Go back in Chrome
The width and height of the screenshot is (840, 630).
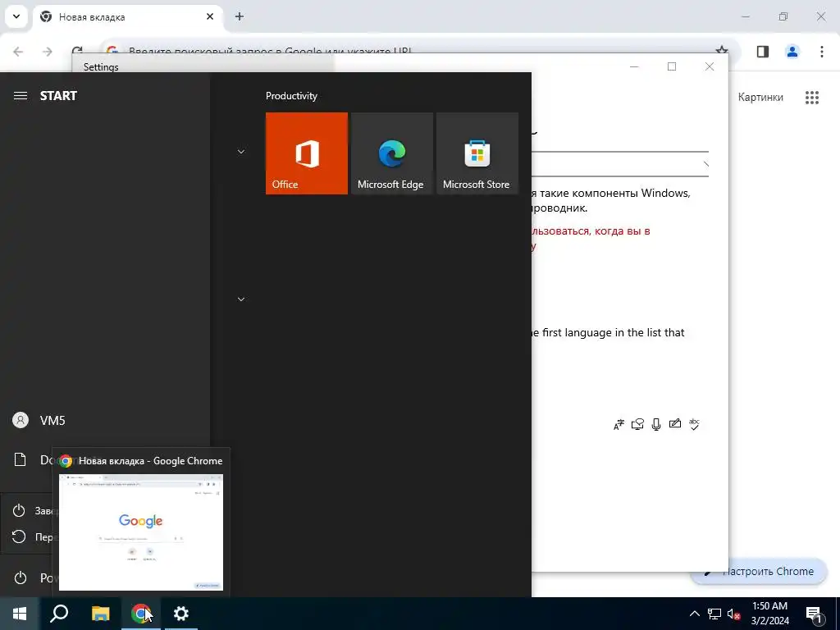(x=18, y=52)
